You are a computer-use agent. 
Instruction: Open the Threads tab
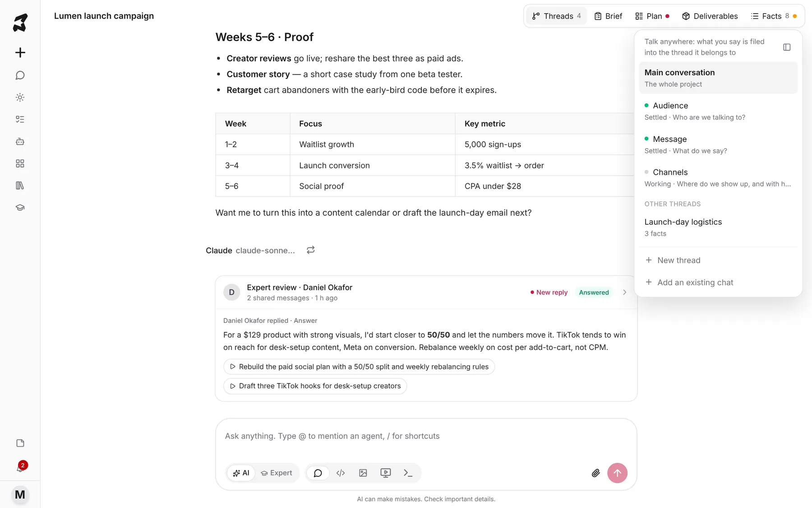(557, 16)
